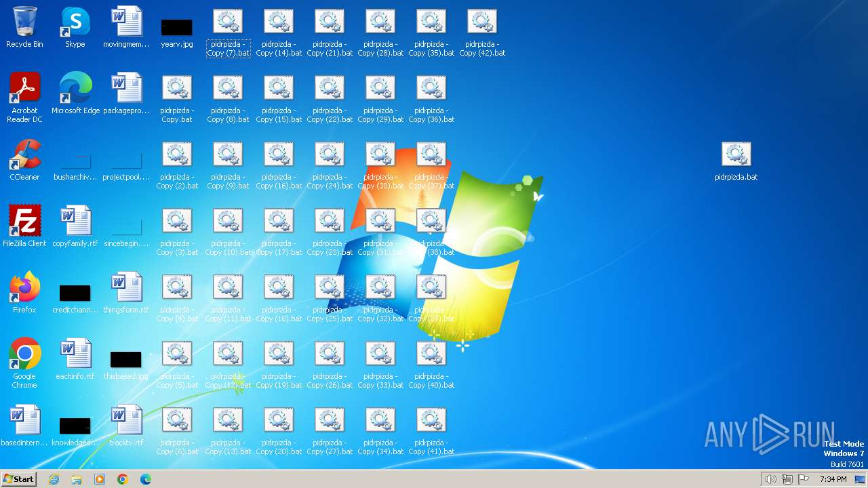Open CCleaner desktop shortcut
Image resolution: width=868 pixels, height=488 pixels.
point(24,160)
